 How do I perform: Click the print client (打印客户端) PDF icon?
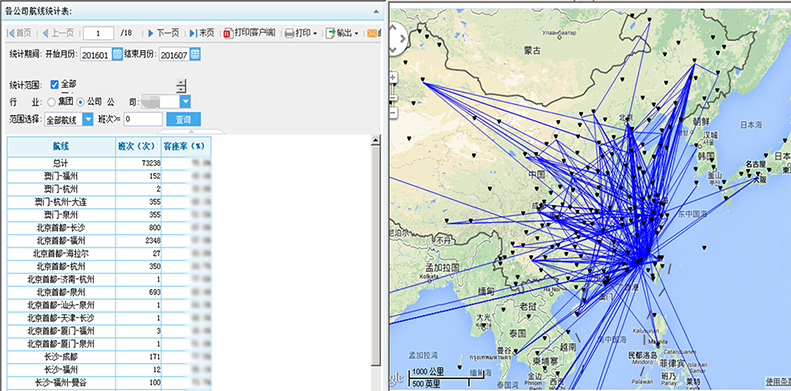pyautogui.click(x=228, y=33)
